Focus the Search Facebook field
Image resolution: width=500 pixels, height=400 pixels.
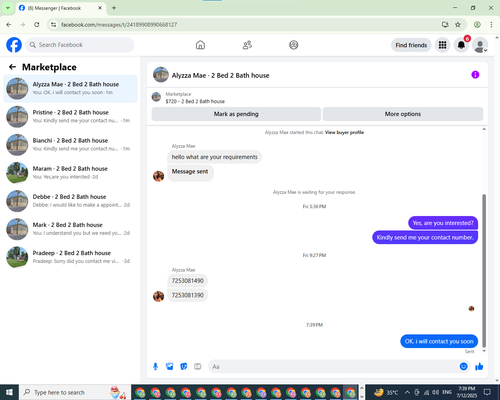[80, 45]
